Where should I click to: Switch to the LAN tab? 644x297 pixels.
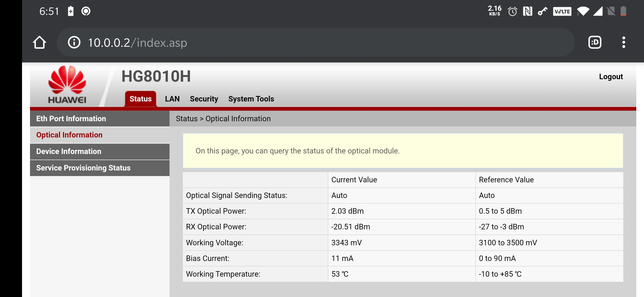(172, 99)
